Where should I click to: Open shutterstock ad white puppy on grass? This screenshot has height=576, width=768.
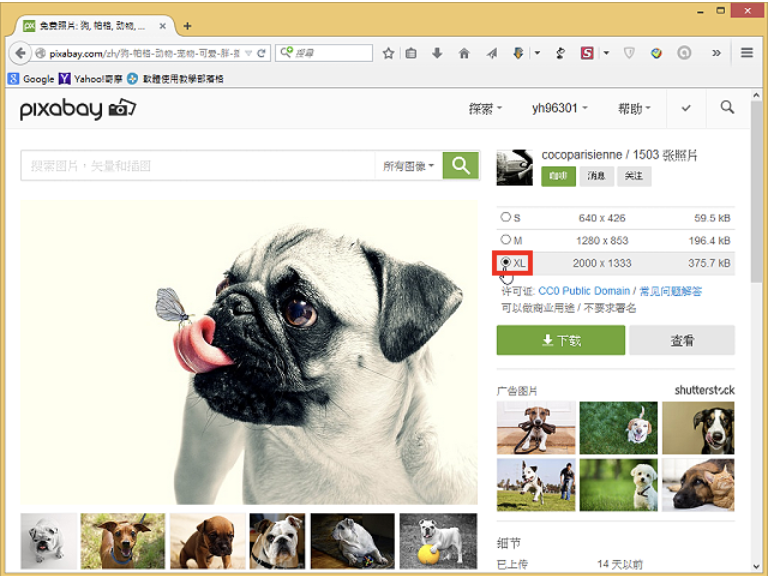(x=619, y=485)
